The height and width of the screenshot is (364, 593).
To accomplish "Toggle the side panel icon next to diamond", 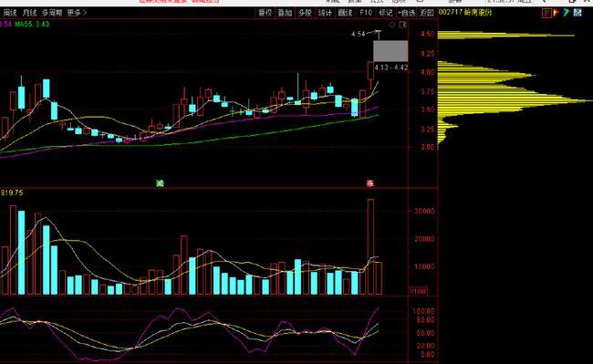I will (x=403, y=25).
